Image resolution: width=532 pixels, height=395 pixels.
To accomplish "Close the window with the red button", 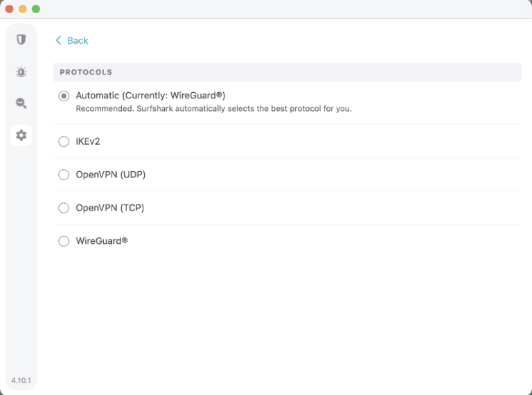I will click(x=10, y=9).
